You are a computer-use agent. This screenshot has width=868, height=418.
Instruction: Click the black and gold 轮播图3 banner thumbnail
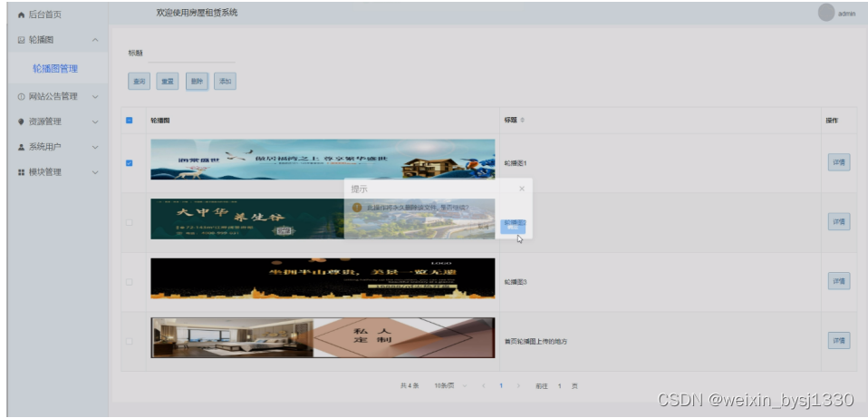click(x=323, y=278)
